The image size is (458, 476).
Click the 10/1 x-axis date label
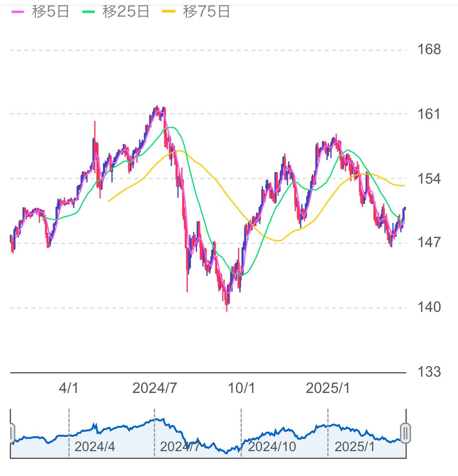tap(241, 388)
